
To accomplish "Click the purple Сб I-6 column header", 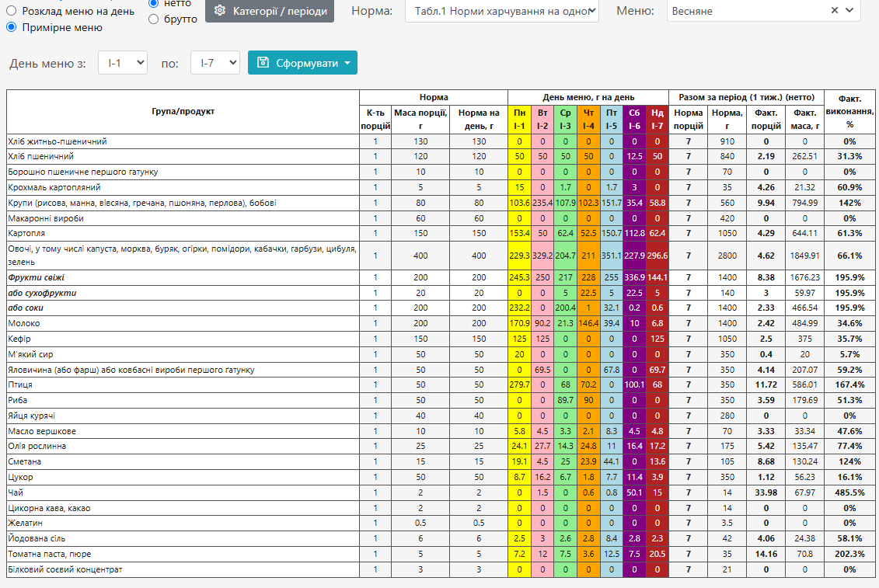I will 634,120.
